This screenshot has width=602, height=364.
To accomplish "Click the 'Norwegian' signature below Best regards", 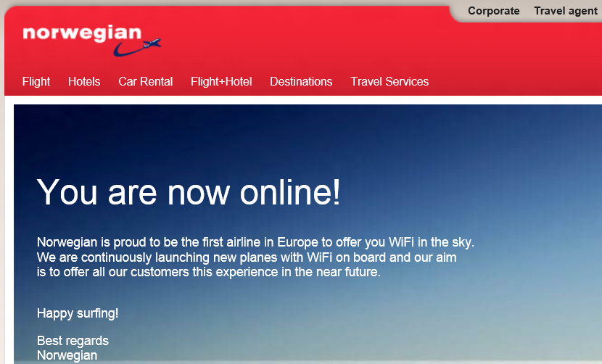I will click(x=67, y=355).
